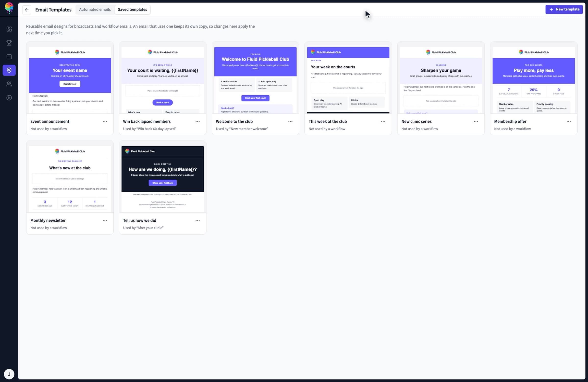Open the dashboard grid icon in sidebar
Image resolution: width=588 pixels, height=382 pixels.
click(9, 29)
